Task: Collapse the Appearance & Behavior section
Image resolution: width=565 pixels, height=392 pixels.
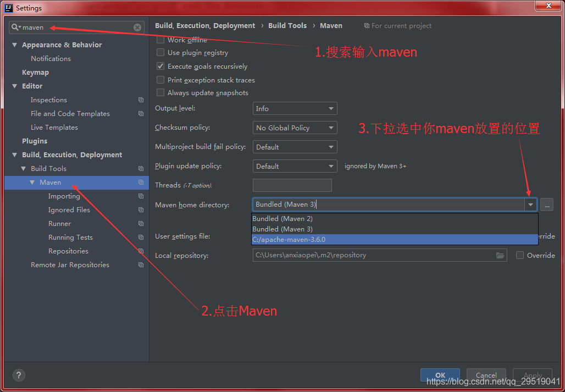Action: (x=14, y=45)
